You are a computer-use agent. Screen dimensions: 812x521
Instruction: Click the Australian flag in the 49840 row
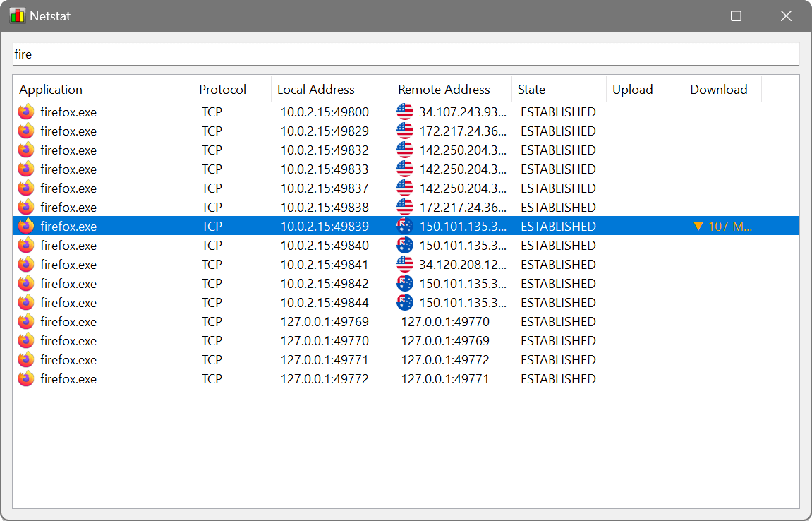click(x=405, y=245)
